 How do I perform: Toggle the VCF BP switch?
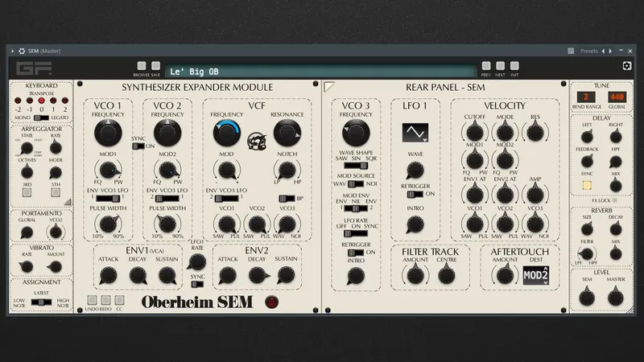pos(287,198)
